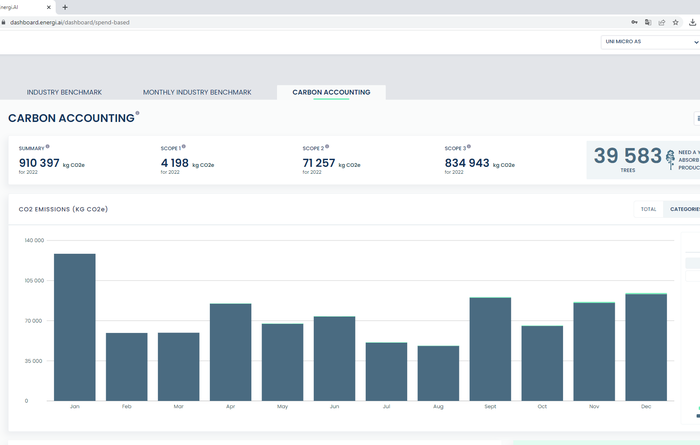Viewport: 700px width, 445px height.
Task: Switch to the Industry Benchmark tab
Action: tap(64, 92)
